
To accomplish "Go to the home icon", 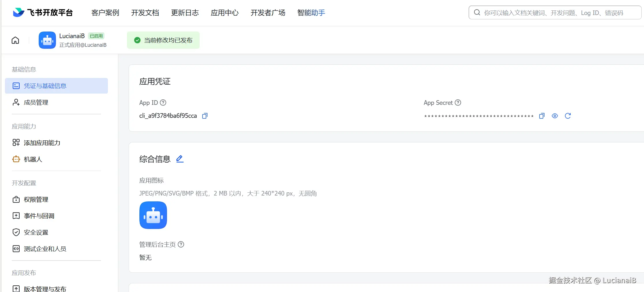I will pos(15,40).
